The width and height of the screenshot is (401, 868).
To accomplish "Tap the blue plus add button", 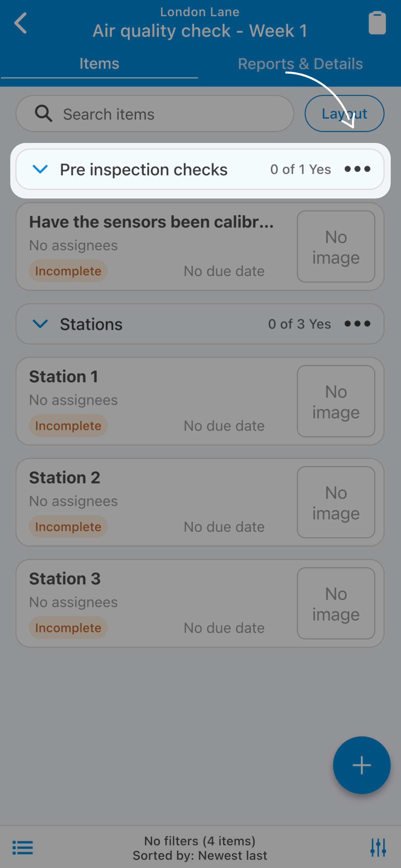I will pyautogui.click(x=362, y=765).
